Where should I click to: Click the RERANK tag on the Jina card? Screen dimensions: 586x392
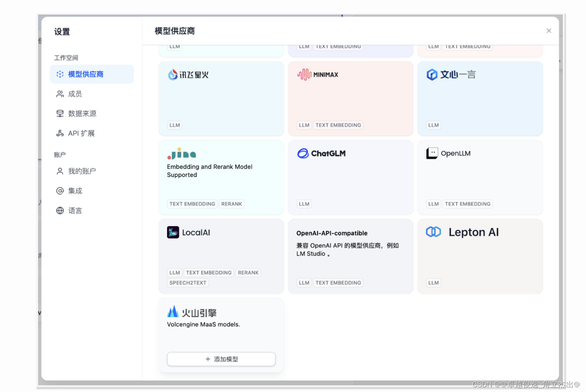pyautogui.click(x=232, y=204)
